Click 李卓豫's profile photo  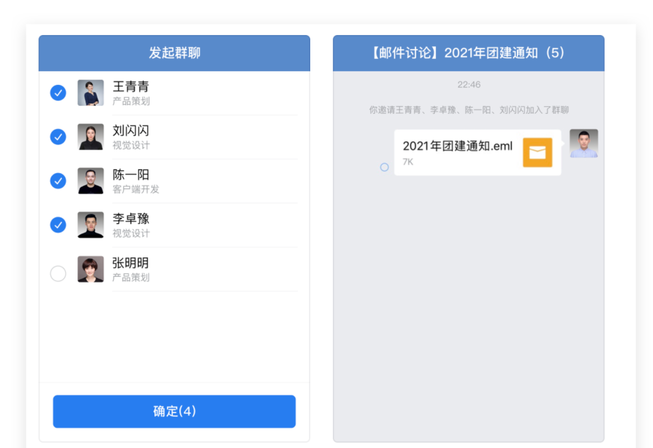pyautogui.click(x=91, y=225)
